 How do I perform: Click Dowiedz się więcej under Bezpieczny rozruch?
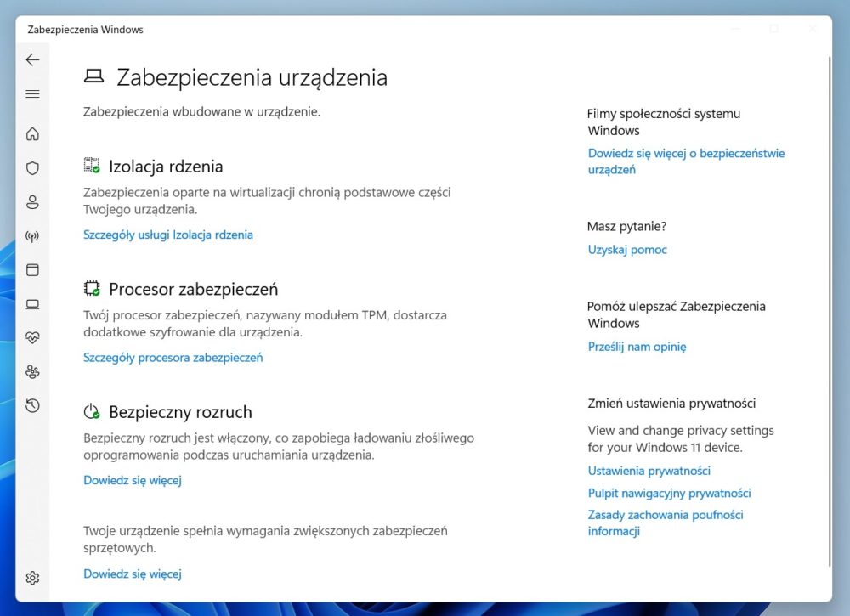click(x=133, y=481)
